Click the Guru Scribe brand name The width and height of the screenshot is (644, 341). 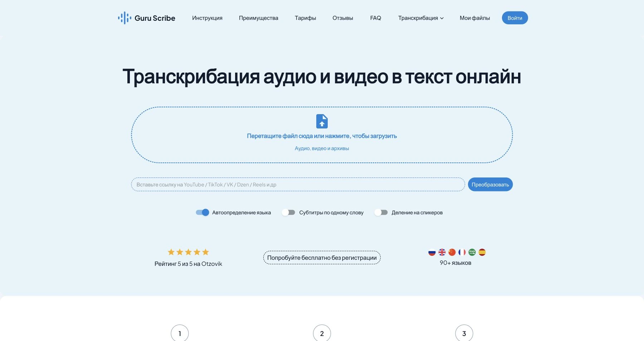[155, 18]
